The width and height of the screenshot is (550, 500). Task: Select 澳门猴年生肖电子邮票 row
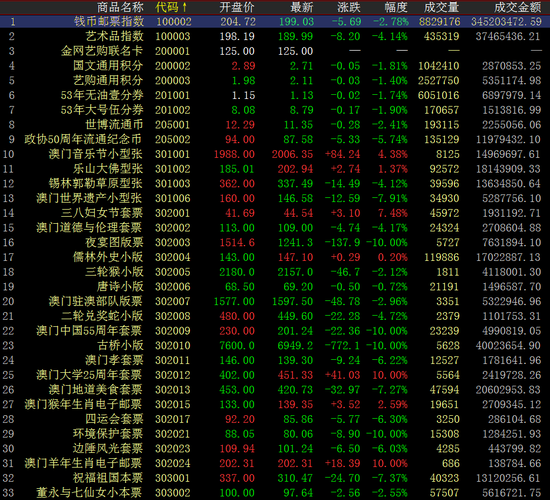tap(275, 405)
